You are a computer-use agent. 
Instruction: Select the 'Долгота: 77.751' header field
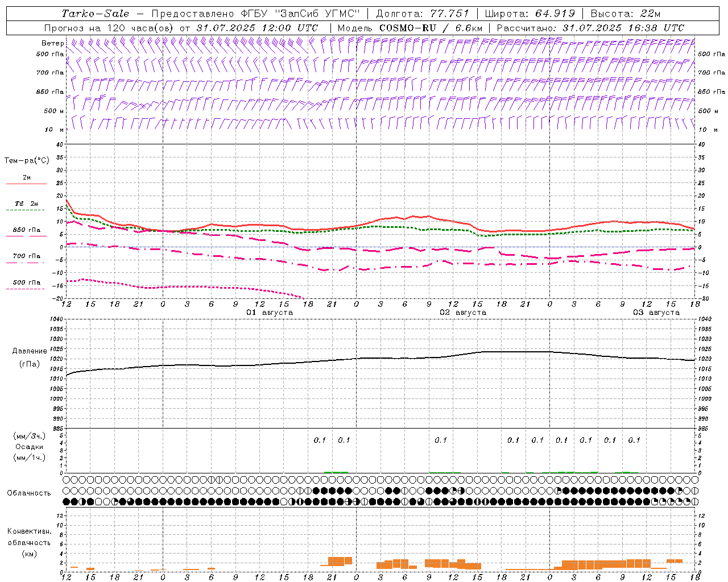click(423, 14)
